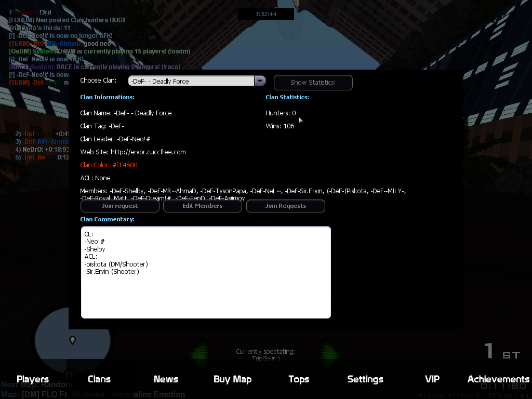The height and width of the screenshot is (399, 532).
Task: View pending Join Requests
Action: coord(286,206)
